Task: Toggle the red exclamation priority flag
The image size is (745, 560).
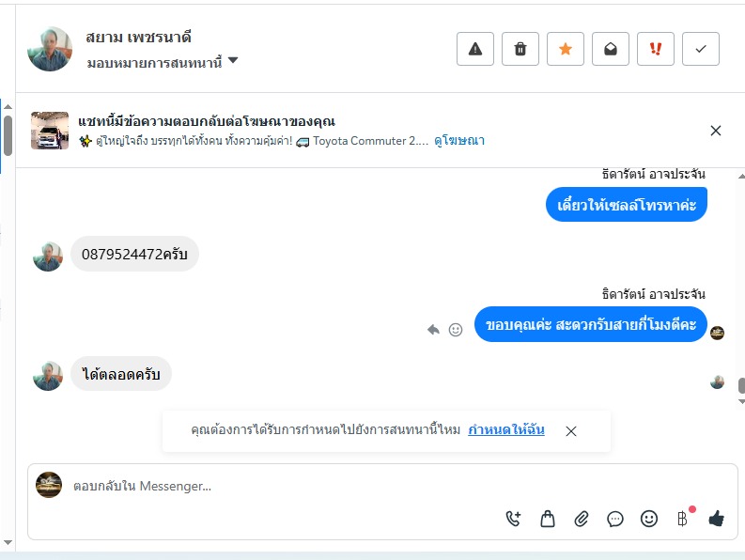Action: click(655, 49)
